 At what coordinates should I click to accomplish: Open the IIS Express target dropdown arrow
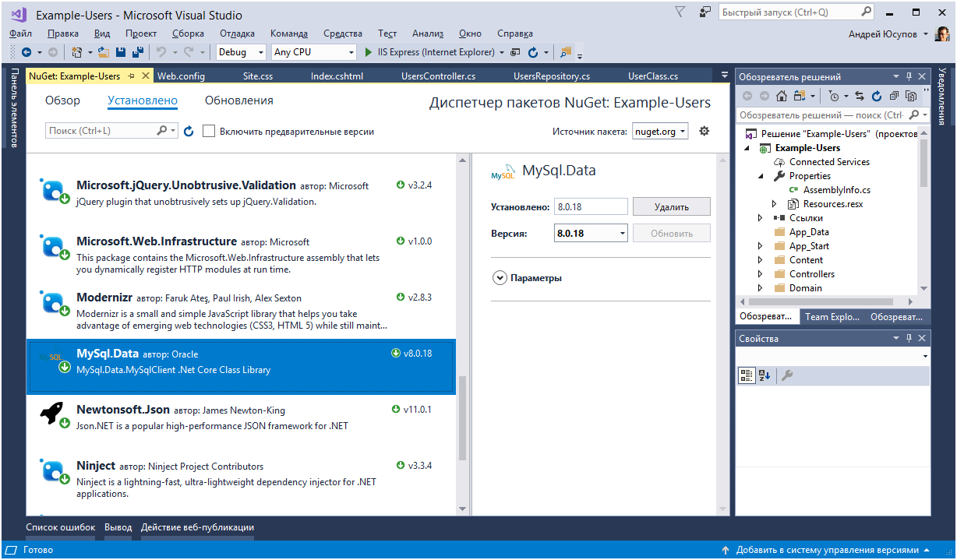click(502, 52)
